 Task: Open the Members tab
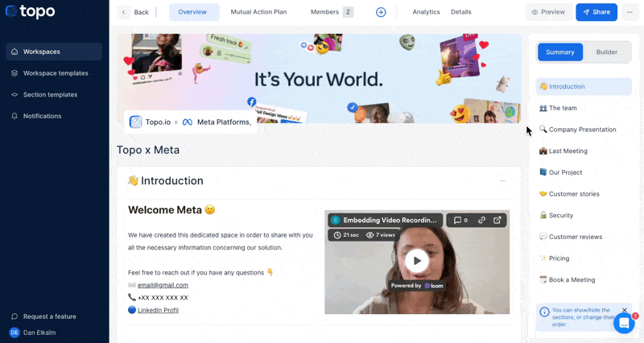(x=331, y=12)
